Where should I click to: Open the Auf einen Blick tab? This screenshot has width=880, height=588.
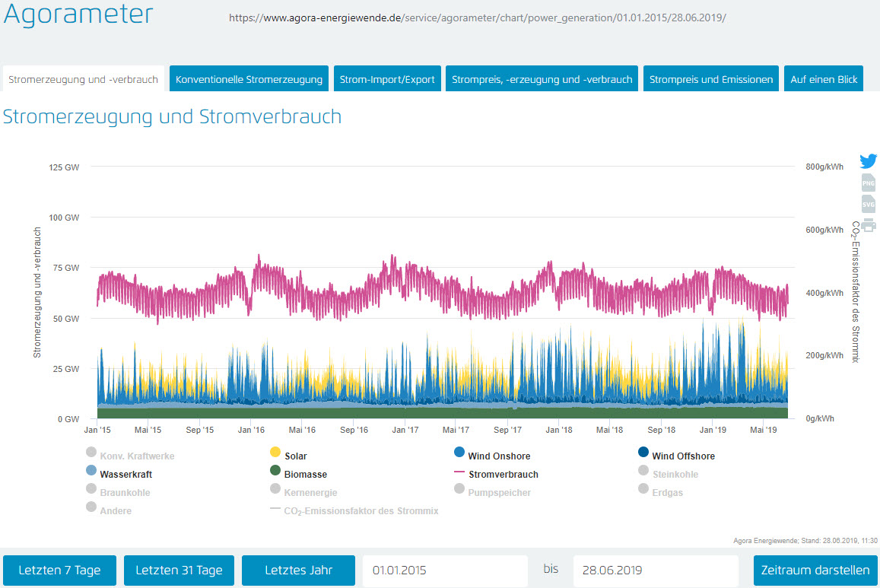point(824,79)
